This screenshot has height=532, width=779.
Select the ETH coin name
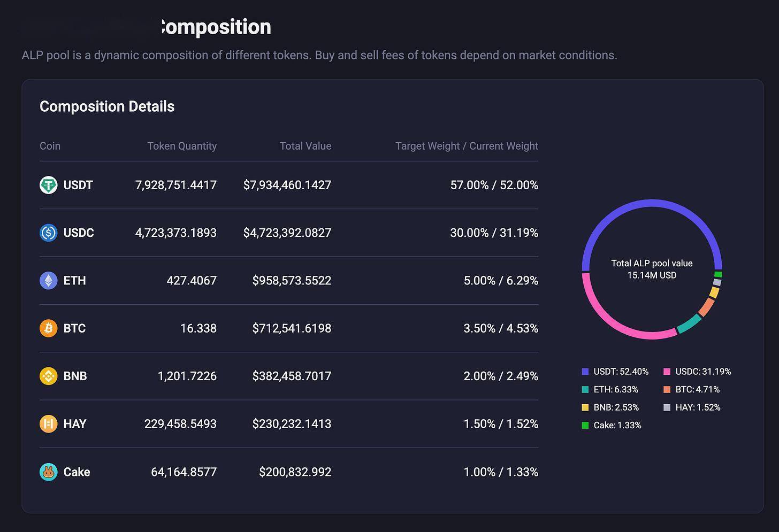click(x=74, y=280)
